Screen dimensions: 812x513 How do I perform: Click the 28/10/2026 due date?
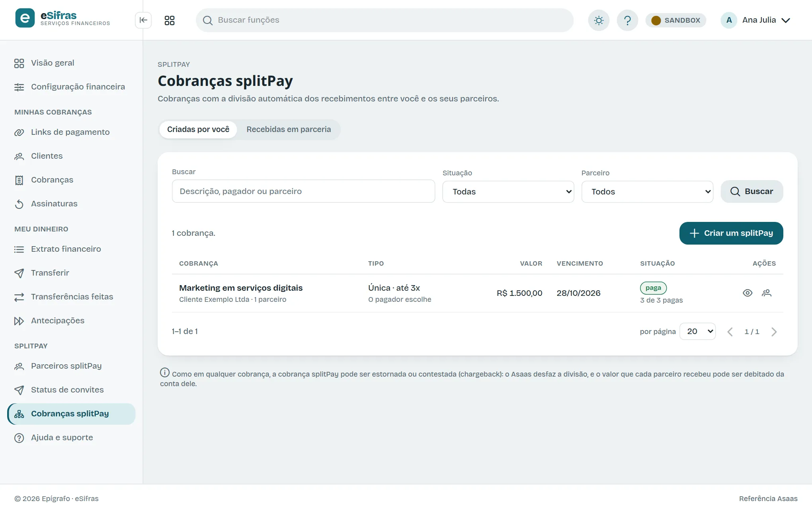[578, 293]
